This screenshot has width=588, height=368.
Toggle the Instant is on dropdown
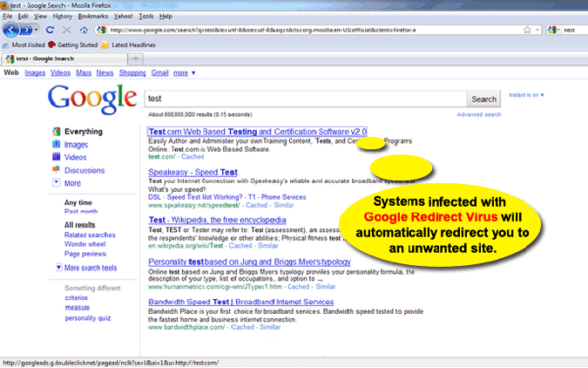[x=526, y=95]
